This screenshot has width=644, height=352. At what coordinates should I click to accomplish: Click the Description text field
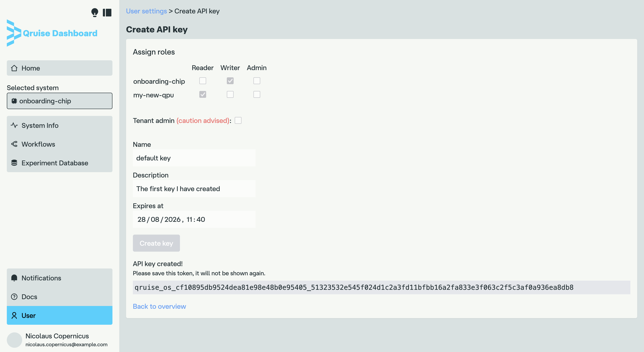[194, 189]
